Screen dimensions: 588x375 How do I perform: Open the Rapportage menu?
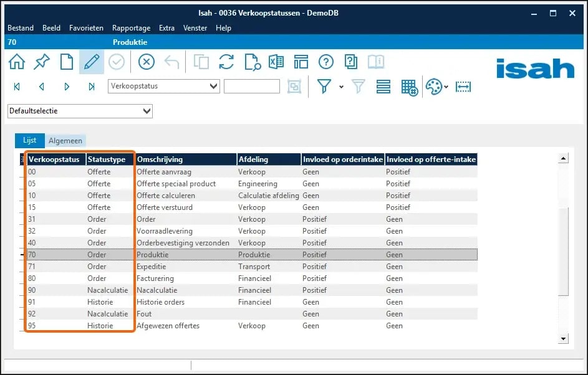click(x=131, y=28)
